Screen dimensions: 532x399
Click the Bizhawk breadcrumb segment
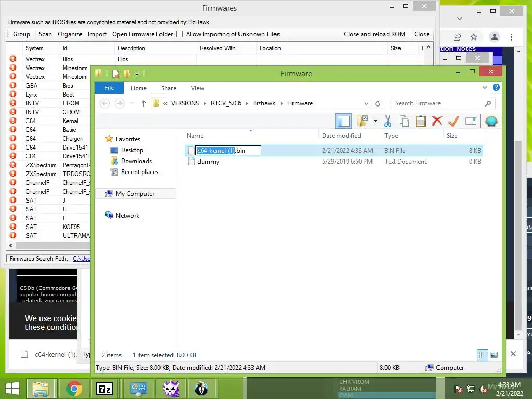[x=264, y=103]
